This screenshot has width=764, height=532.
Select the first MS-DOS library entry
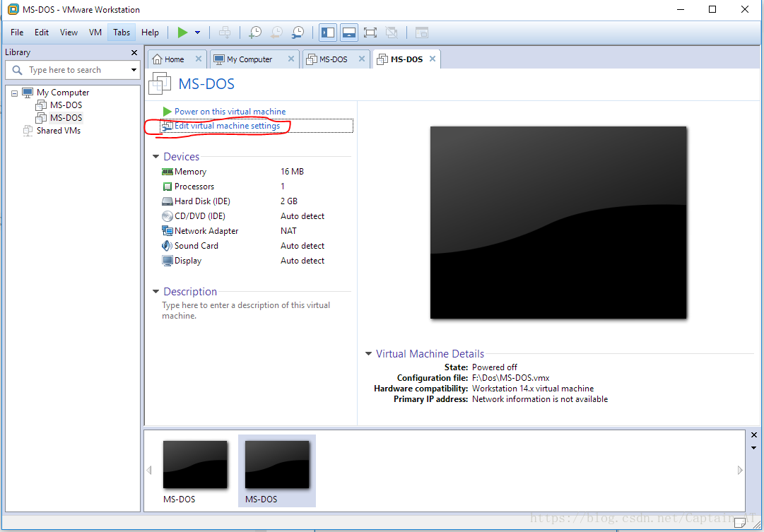click(66, 105)
